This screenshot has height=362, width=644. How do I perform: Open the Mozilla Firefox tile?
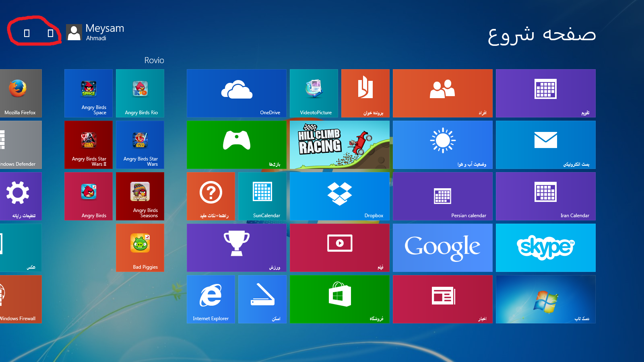click(21, 93)
